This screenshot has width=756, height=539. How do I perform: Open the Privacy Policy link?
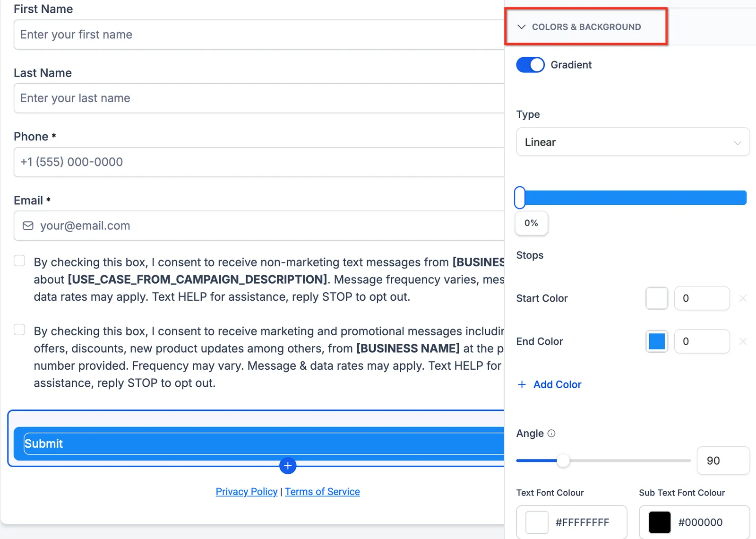click(247, 492)
